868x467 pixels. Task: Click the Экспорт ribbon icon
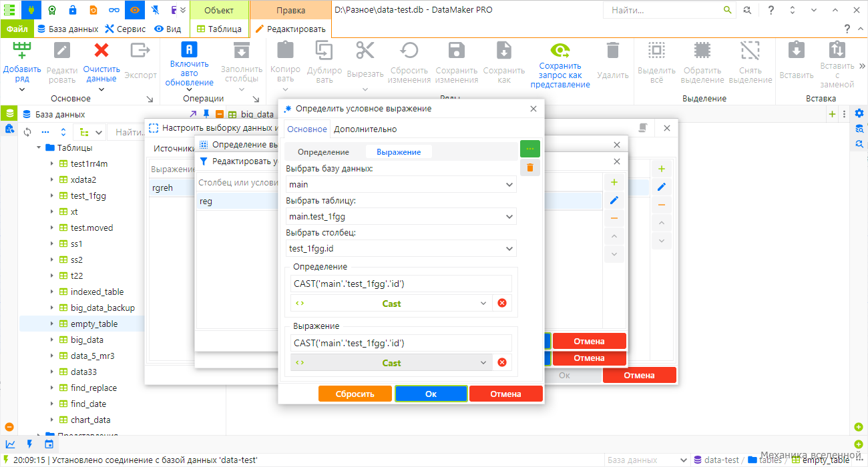[140, 51]
